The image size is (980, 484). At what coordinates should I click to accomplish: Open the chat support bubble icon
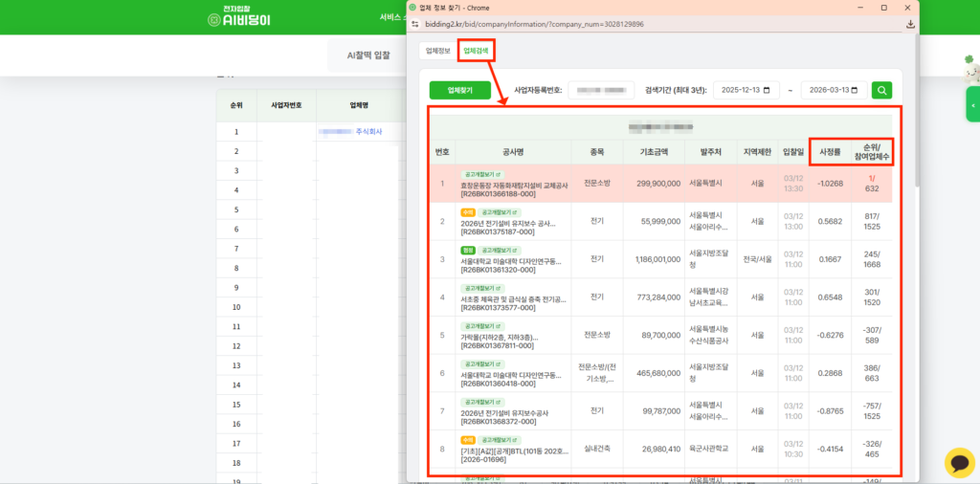pos(959,463)
